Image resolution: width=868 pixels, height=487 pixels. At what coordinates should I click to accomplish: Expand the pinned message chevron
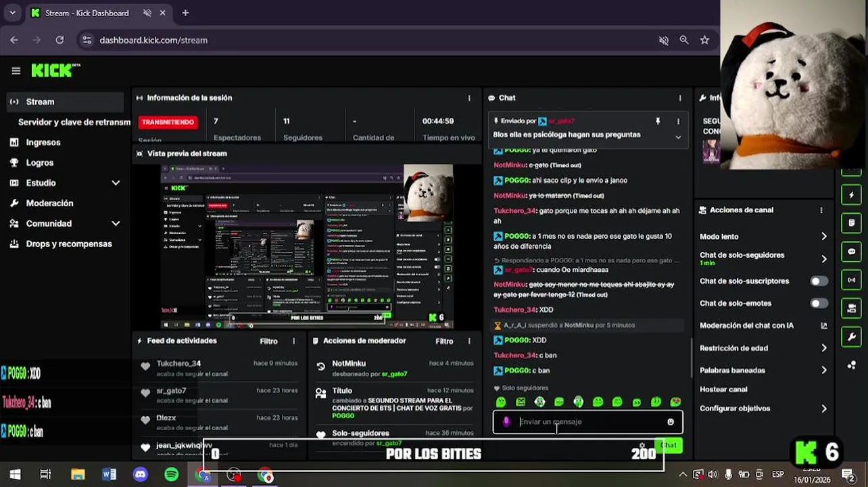[678, 137]
